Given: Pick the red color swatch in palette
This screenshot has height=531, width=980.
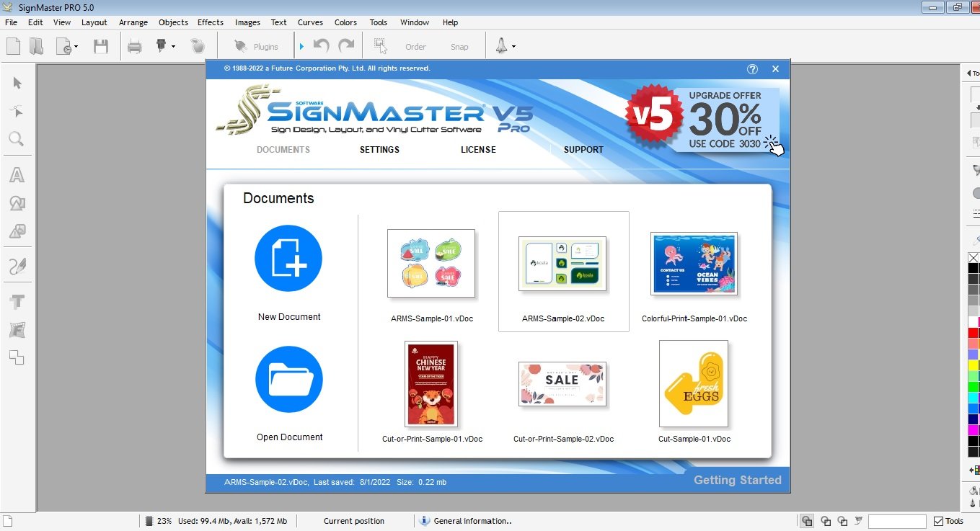Looking at the screenshot, I should point(974,332).
